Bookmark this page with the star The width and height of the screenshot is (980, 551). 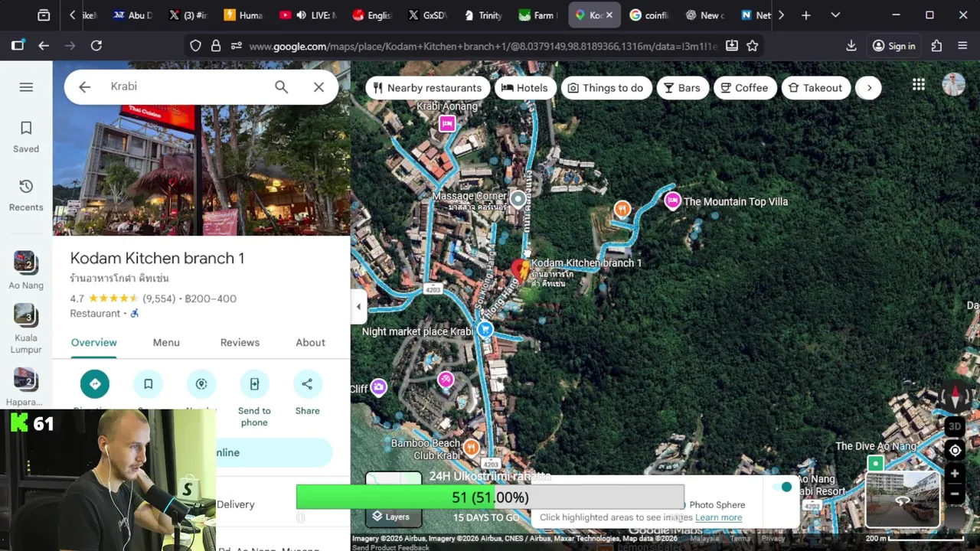coord(753,46)
